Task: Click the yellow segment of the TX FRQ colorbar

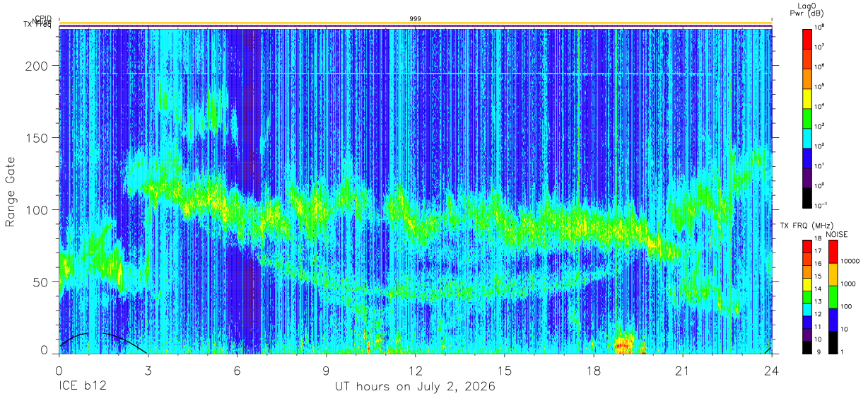Action: [x=807, y=284]
